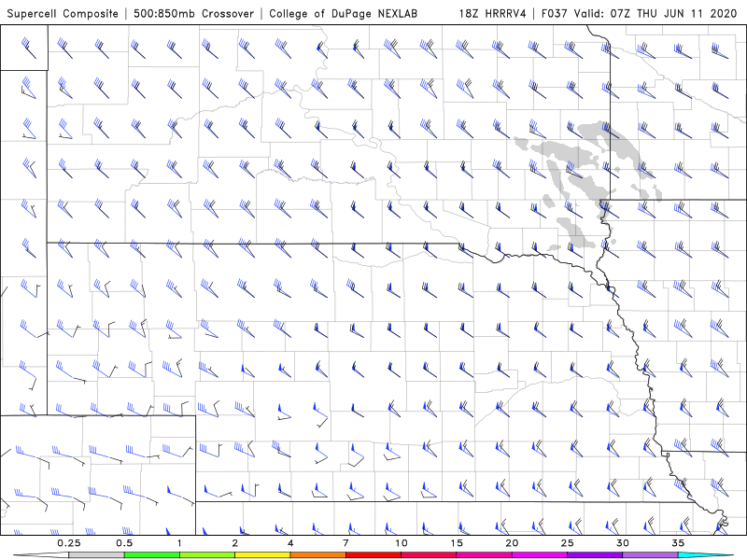Image resolution: width=747 pixels, height=560 pixels.
Task: Click the 0.5 legend value
Action: pos(124,543)
